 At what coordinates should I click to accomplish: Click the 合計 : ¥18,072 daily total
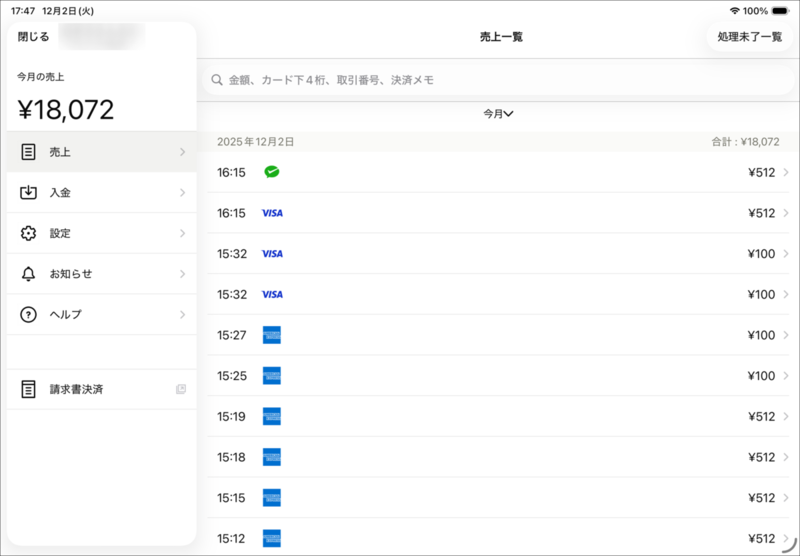click(x=745, y=142)
